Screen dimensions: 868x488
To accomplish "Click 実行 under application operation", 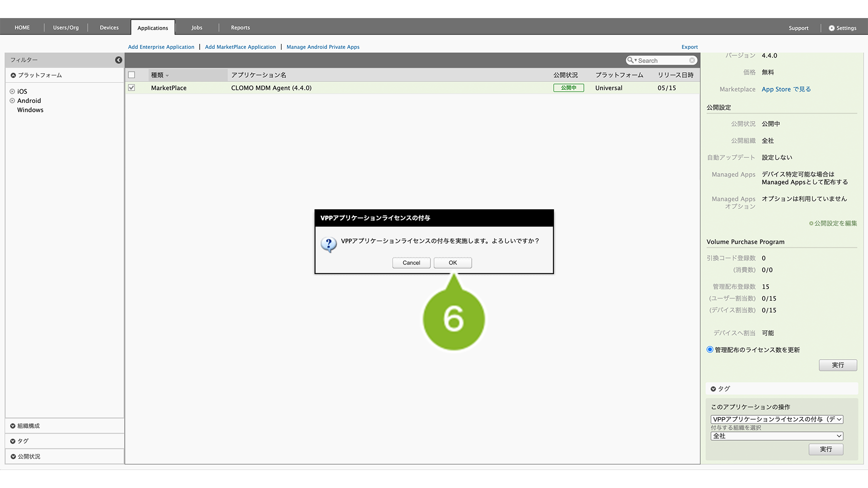I will point(826,449).
